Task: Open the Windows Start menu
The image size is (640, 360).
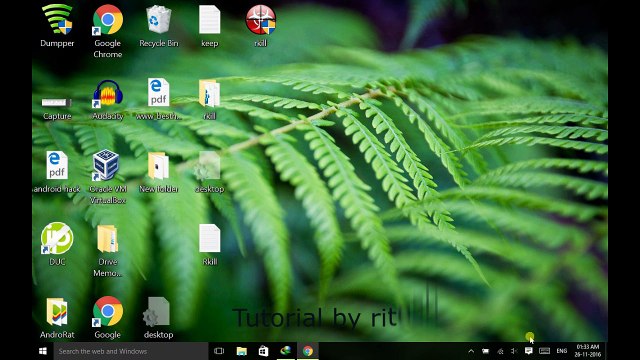Action: click(43, 351)
